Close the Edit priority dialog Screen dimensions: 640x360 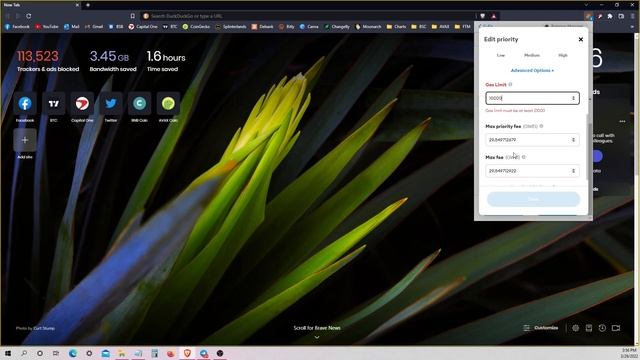click(580, 40)
